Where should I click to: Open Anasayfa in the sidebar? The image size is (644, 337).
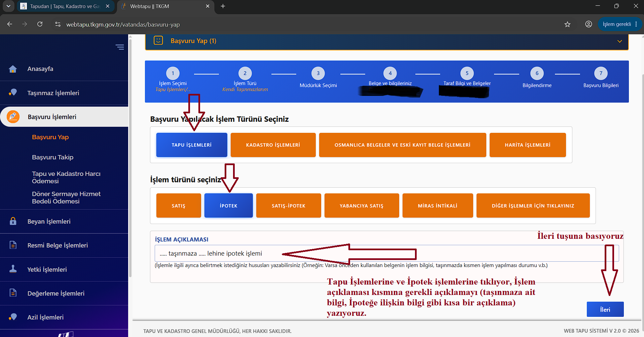40,69
